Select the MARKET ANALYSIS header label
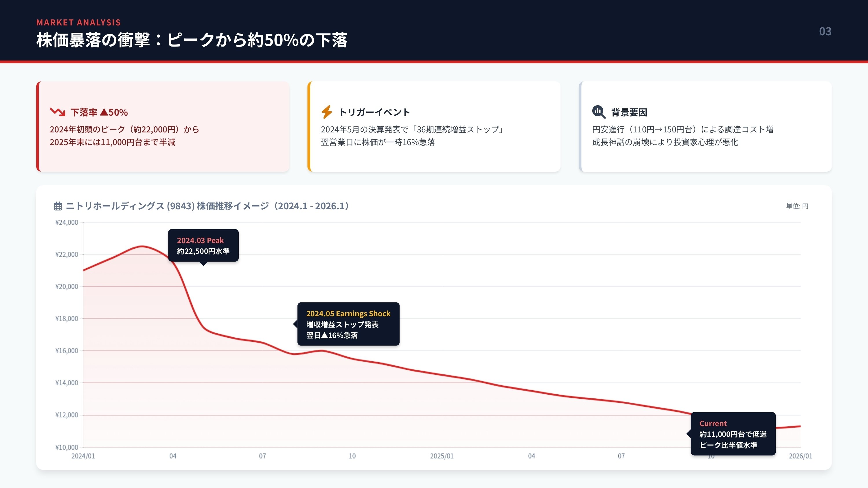The image size is (868, 488). point(78,23)
